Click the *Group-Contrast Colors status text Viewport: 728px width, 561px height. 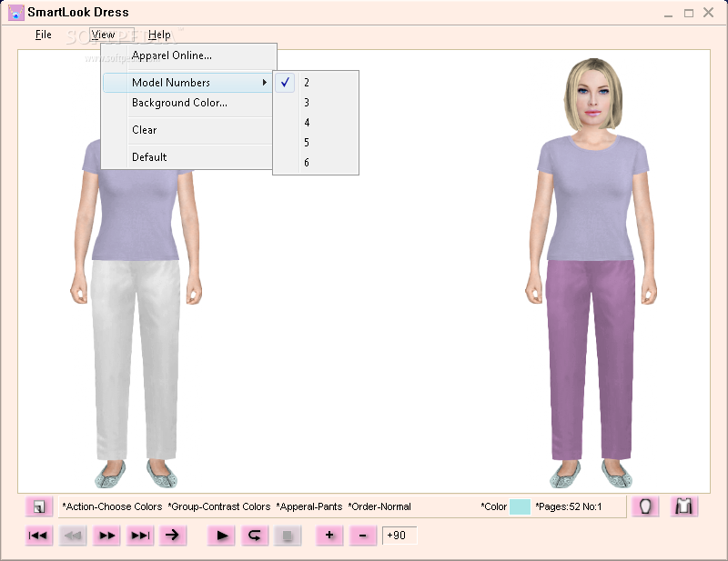click(219, 506)
